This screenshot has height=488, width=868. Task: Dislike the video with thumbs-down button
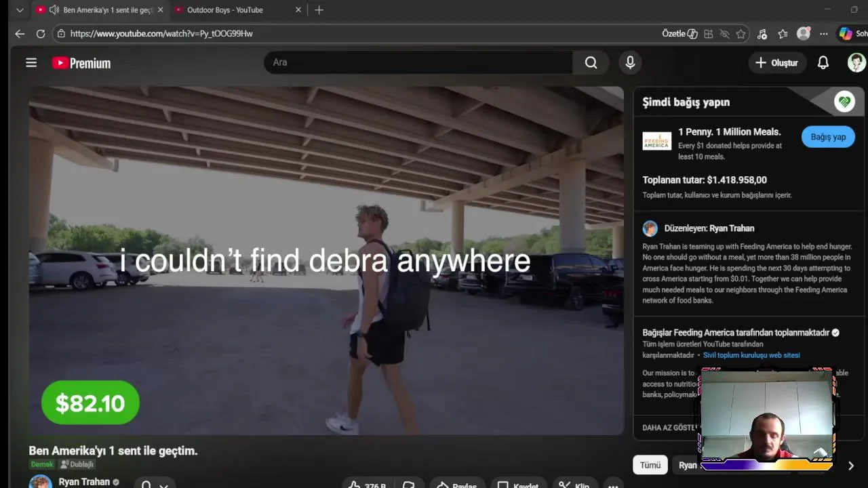point(409,485)
